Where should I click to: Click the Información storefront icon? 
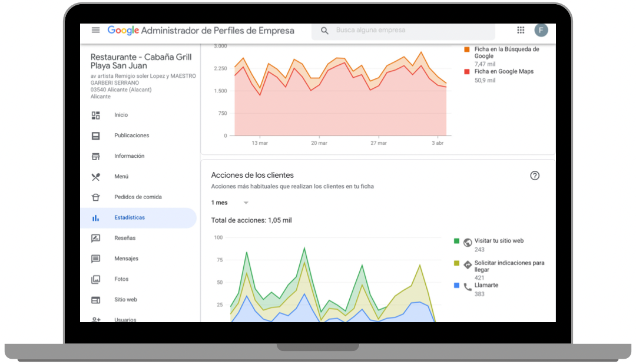coord(96,156)
